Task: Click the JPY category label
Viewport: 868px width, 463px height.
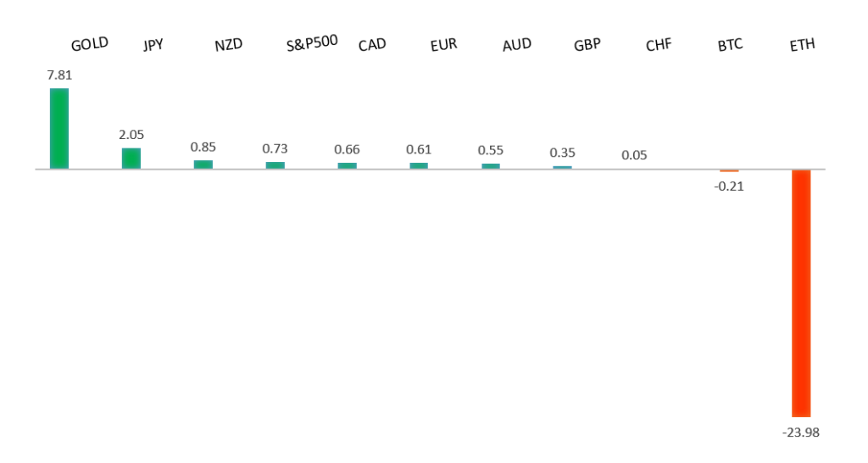Action: (x=153, y=46)
